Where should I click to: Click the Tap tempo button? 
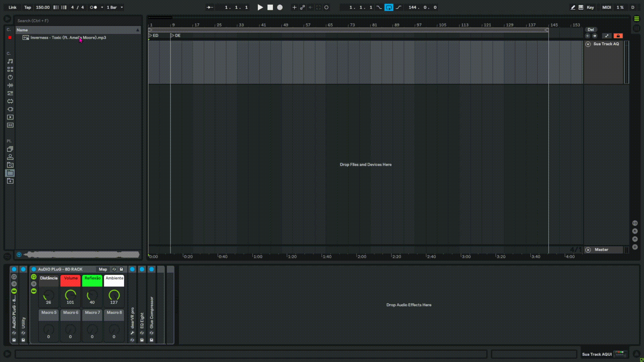click(28, 7)
